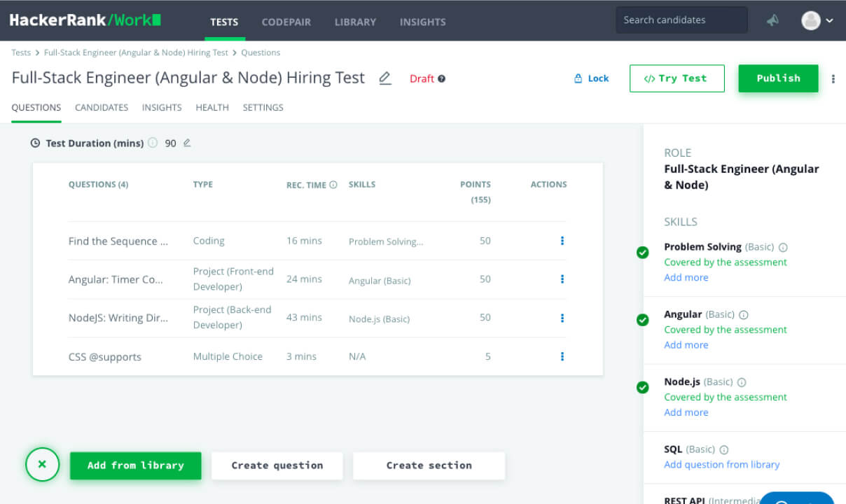Click Add from library button
Viewport: 846px width, 504px height.
click(136, 465)
